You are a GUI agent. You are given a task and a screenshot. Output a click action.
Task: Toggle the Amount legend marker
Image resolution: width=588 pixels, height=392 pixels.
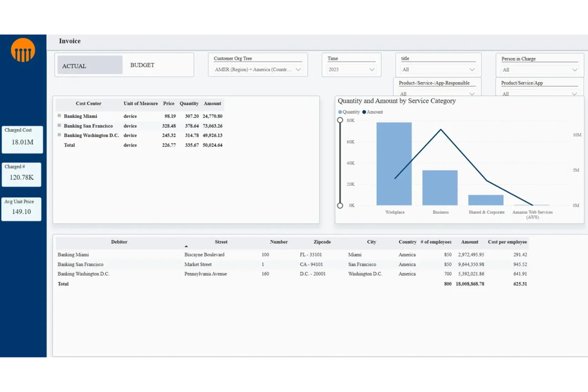[x=364, y=112]
